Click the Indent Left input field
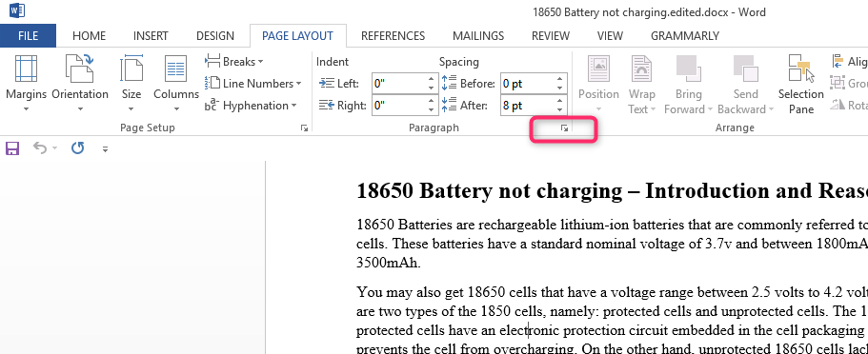This screenshot has height=354, width=868. [399, 84]
